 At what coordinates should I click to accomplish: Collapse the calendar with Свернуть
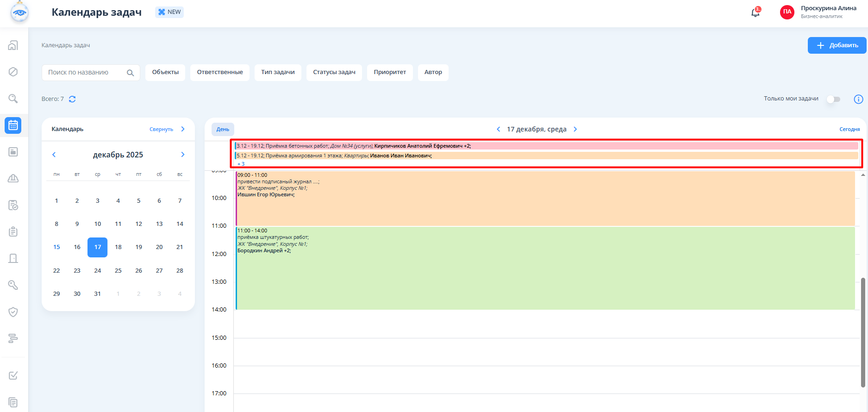(x=162, y=129)
